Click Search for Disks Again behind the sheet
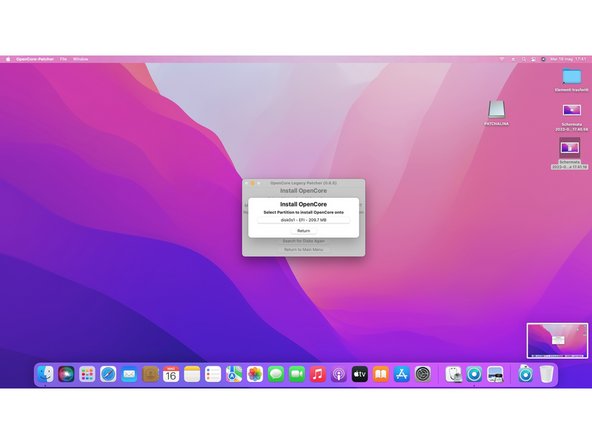The width and height of the screenshot is (592, 444). point(304,241)
